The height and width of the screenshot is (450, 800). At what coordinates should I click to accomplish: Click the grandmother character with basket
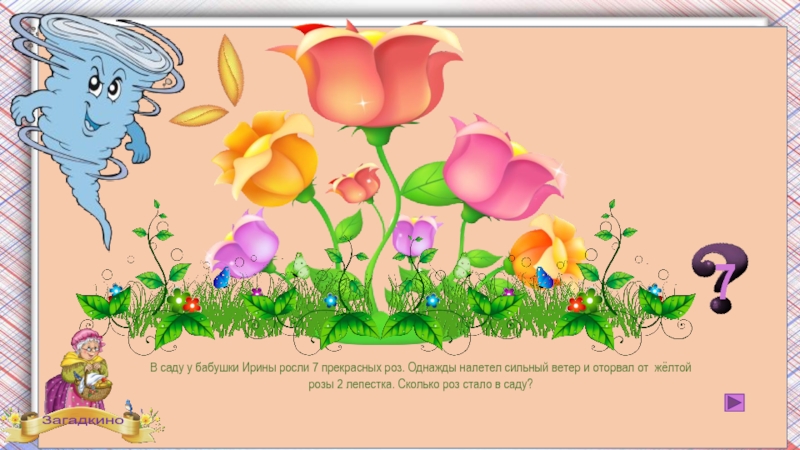point(78,371)
